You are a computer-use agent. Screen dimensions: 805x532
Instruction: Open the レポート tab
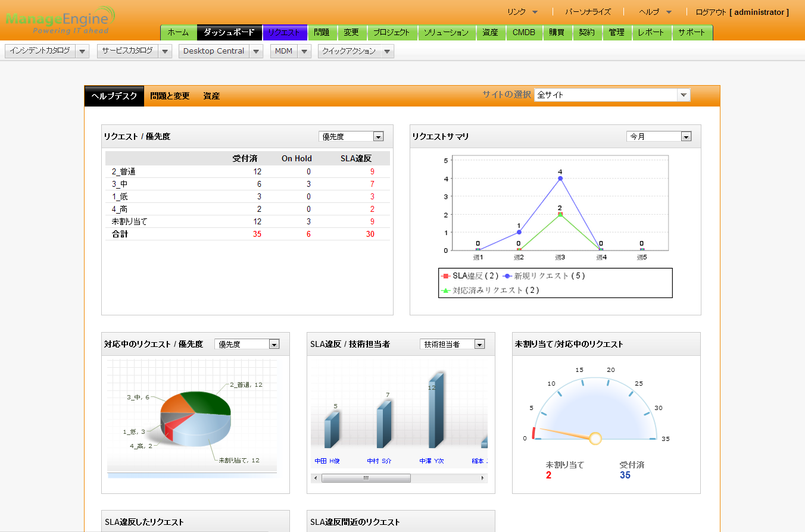(x=651, y=33)
